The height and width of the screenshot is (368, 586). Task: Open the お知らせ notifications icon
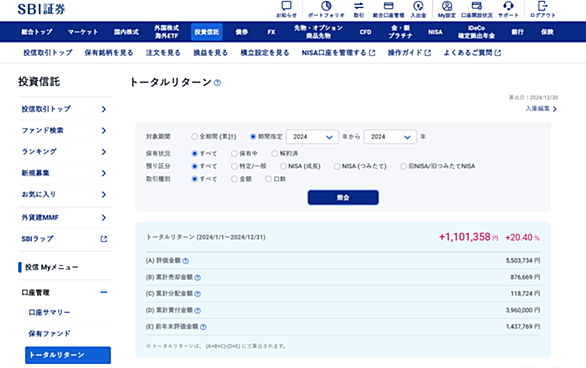(x=286, y=6)
